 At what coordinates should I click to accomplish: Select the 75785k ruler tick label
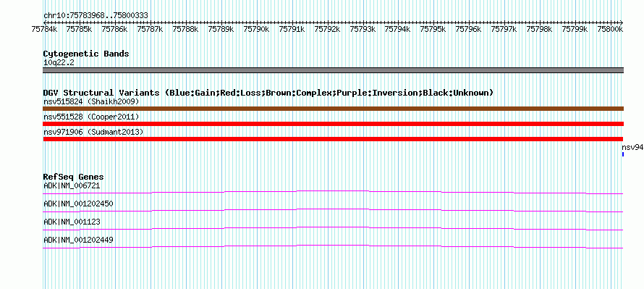(79, 29)
